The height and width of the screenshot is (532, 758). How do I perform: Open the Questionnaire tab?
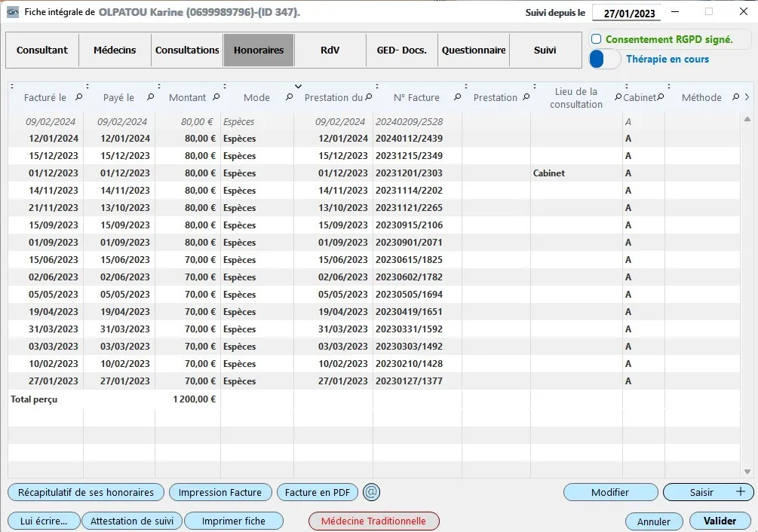[474, 50]
